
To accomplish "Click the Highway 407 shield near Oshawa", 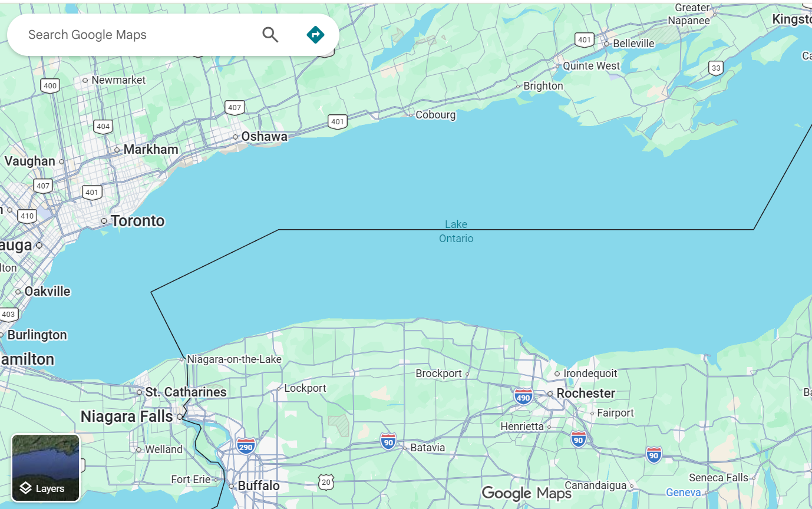I will coord(235,107).
